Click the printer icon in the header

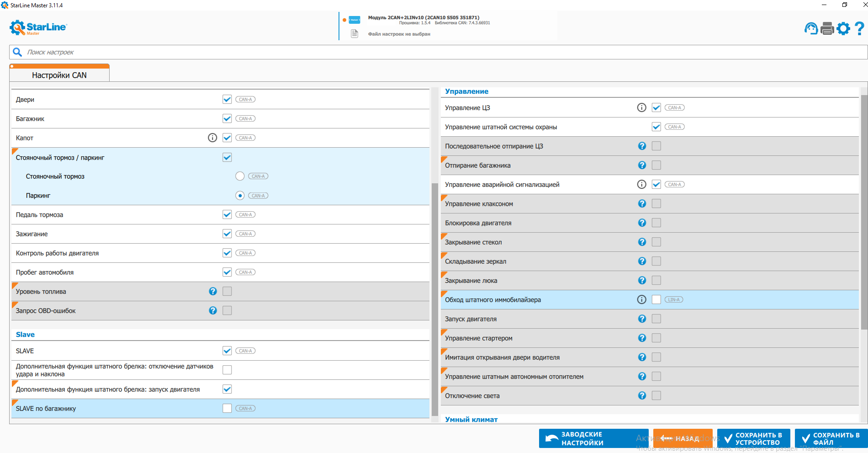pos(827,28)
